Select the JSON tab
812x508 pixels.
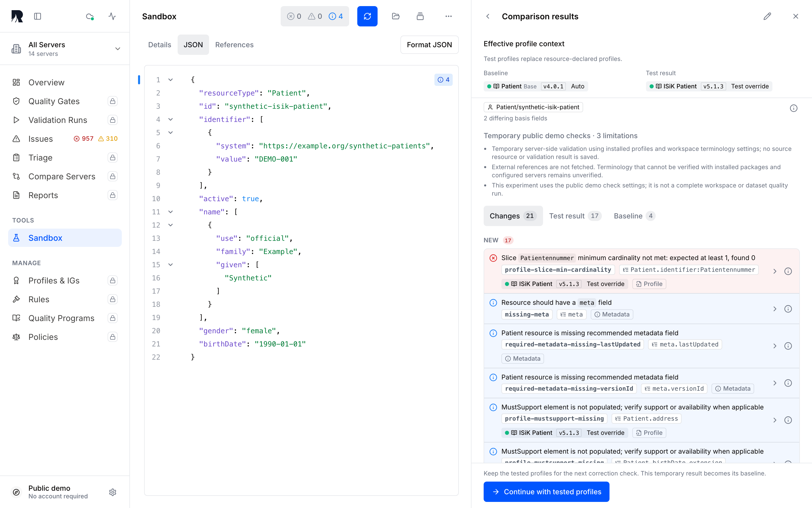[193, 45]
